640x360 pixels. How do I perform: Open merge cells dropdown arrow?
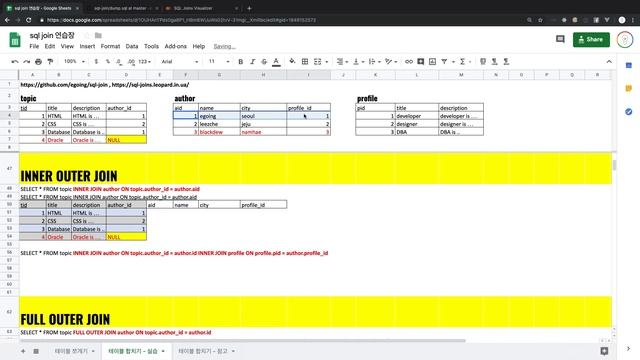coord(327,62)
